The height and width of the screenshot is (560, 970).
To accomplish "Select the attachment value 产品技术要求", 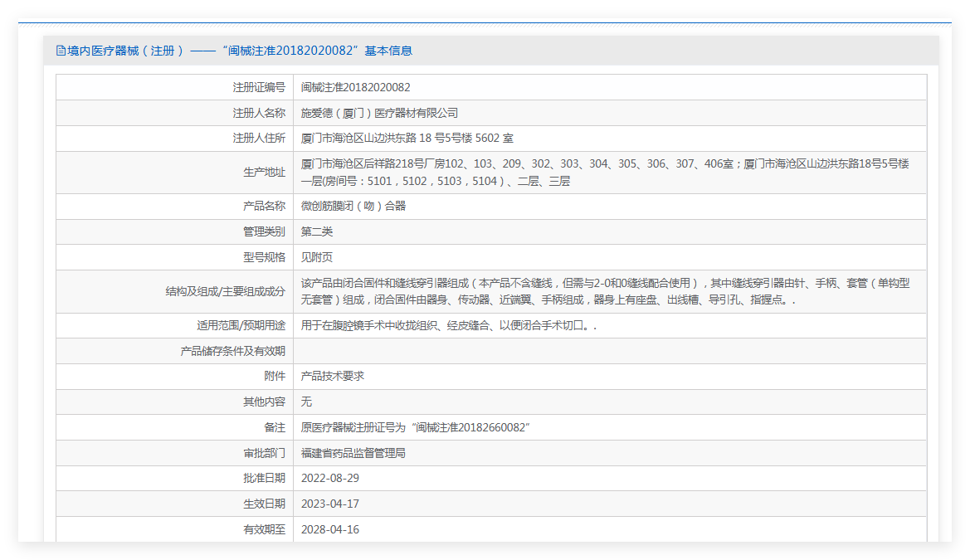I will [x=333, y=376].
